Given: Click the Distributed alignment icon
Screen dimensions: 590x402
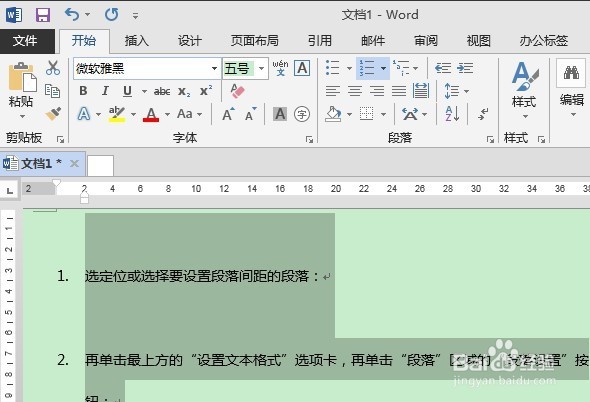Looking at the screenshot, I should click(x=421, y=91).
